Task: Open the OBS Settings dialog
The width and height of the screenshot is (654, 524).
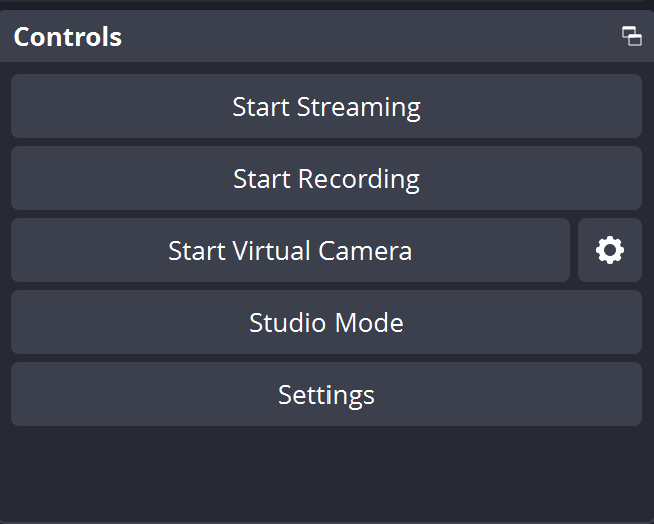Action: [x=326, y=394]
